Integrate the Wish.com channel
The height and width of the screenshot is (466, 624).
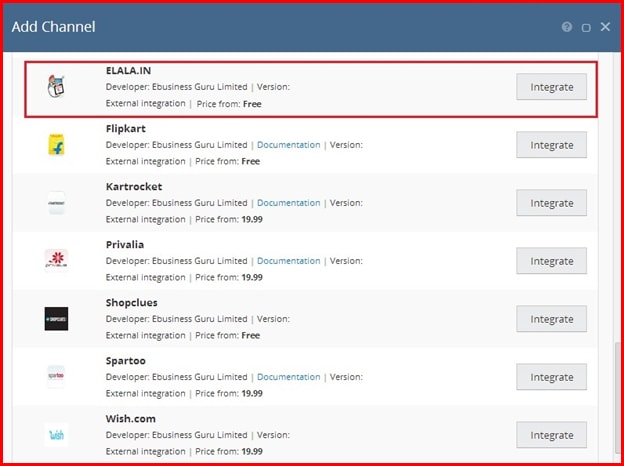(552, 435)
